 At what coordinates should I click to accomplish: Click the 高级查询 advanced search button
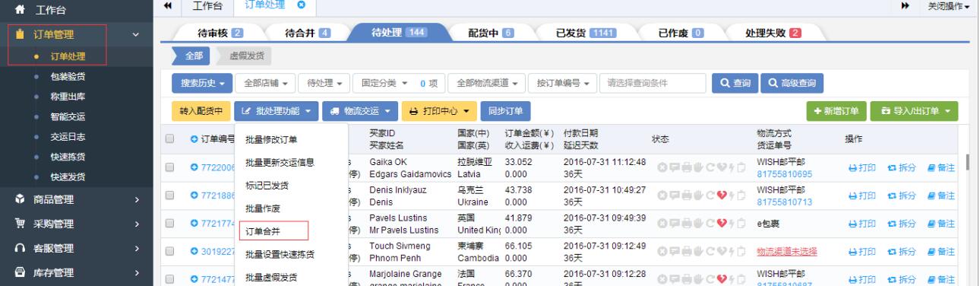(x=792, y=83)
